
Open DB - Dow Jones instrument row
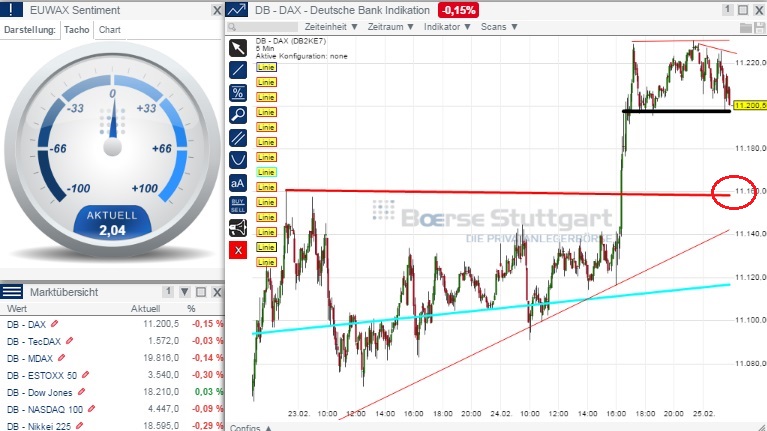click(40, 392)
